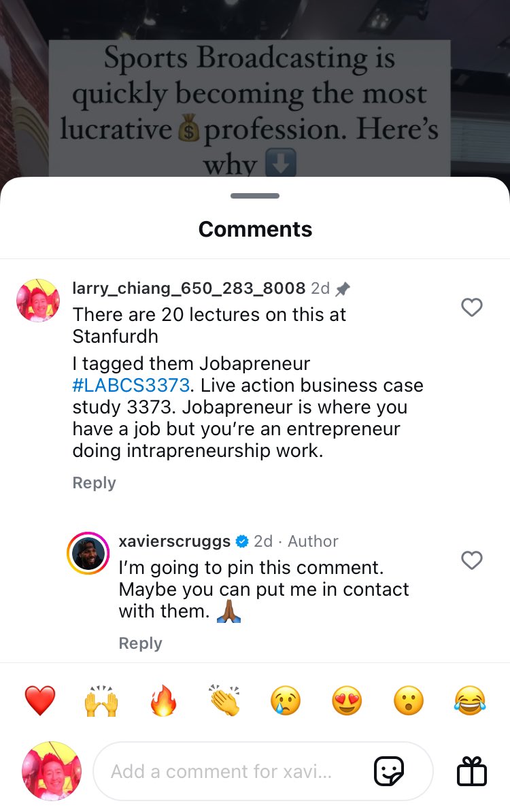Image resolution: width=510 pixels, height=812 pixels.
Task: Tap xavierscruggs' profile picture with story ring
Action: pos(88,553)
